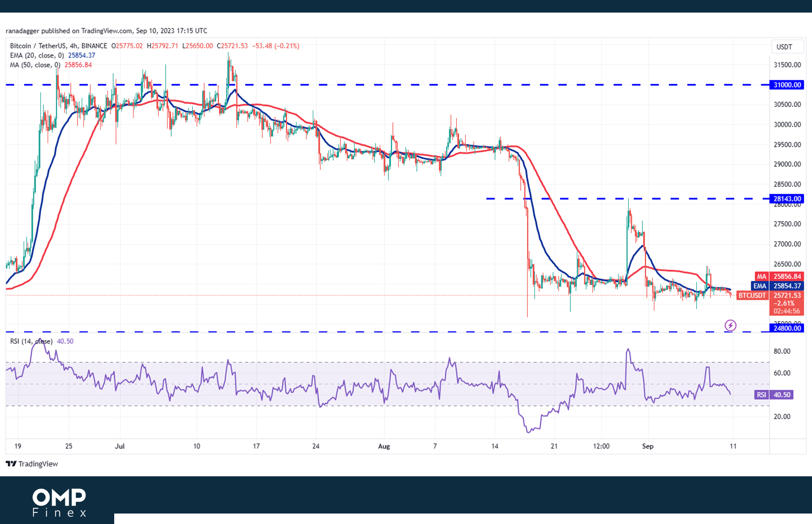Click the Jul date on time axis
812x524 pixels.
tap(120, 446)
